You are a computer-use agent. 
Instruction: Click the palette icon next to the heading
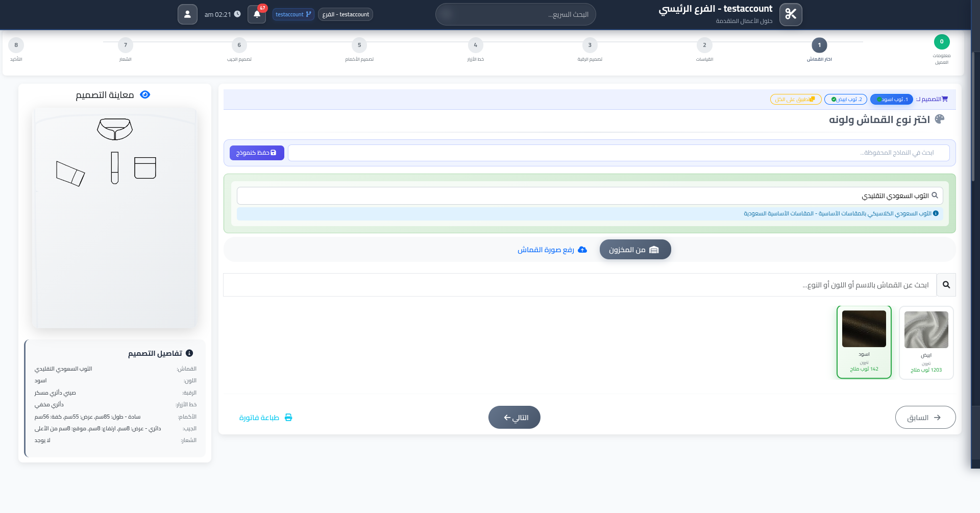tap(940, 119)
